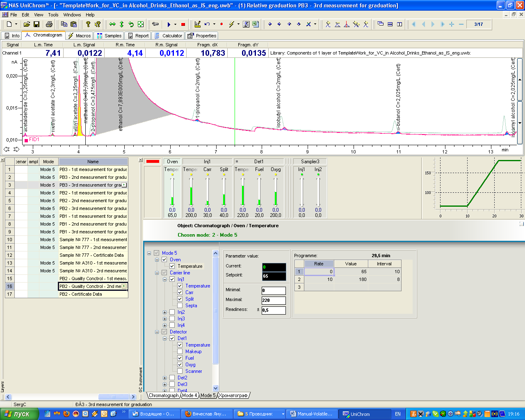Screen dimensions: 525x420
Task: Open the Windows menu
Action: 72,15
